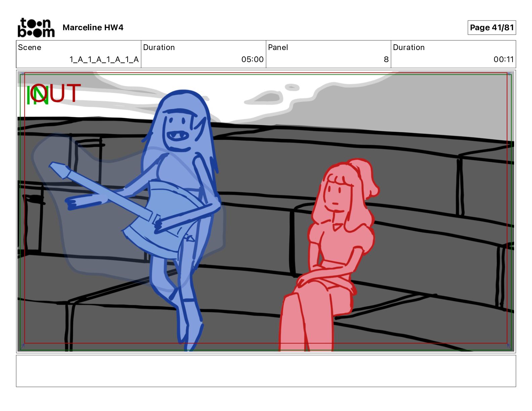
Task: Click the panel number '8'
Action: (386, 59)
